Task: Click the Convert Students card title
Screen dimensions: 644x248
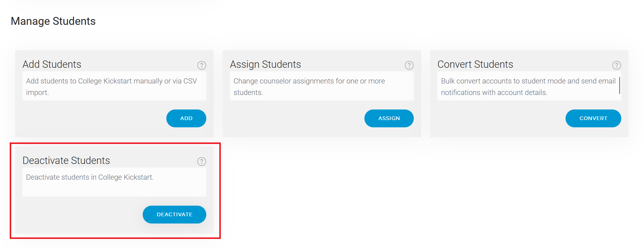Action: click(x=475, y=64)
